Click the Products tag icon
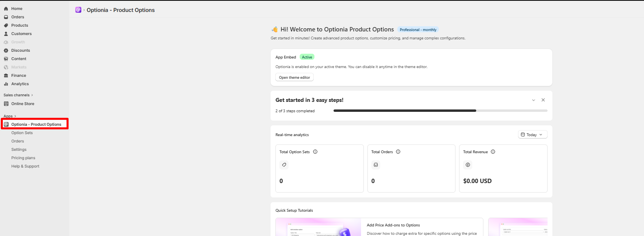The image size is (644, 236). (x=6, y=25)
